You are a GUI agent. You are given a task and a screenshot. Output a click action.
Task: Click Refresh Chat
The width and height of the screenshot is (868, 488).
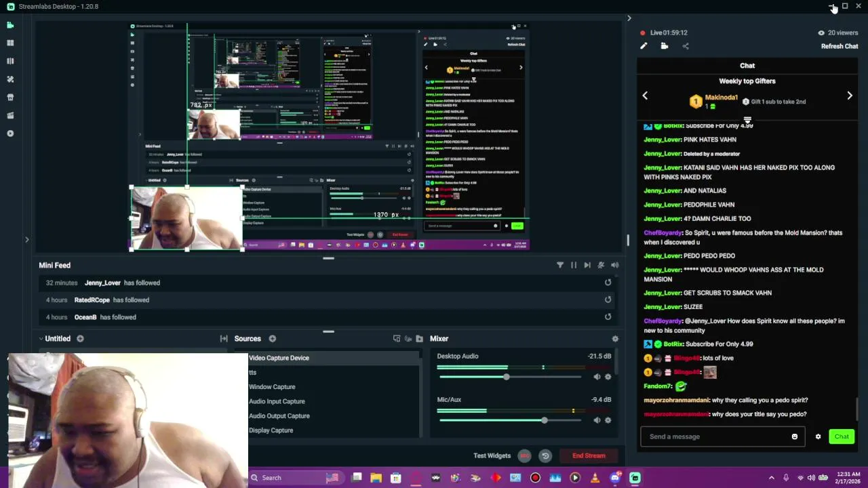pyautogui.click(x=840, y=46)
